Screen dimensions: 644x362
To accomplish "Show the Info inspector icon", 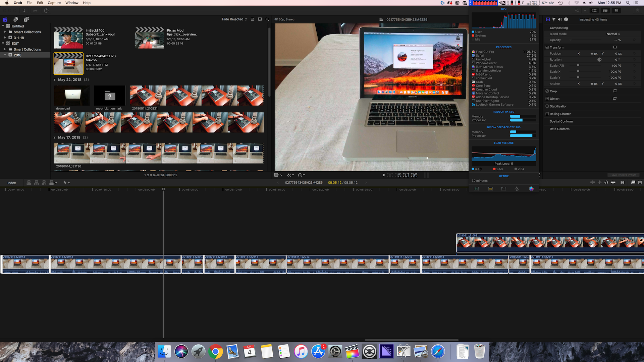I will pyautogui.click(x=566, y=19).
